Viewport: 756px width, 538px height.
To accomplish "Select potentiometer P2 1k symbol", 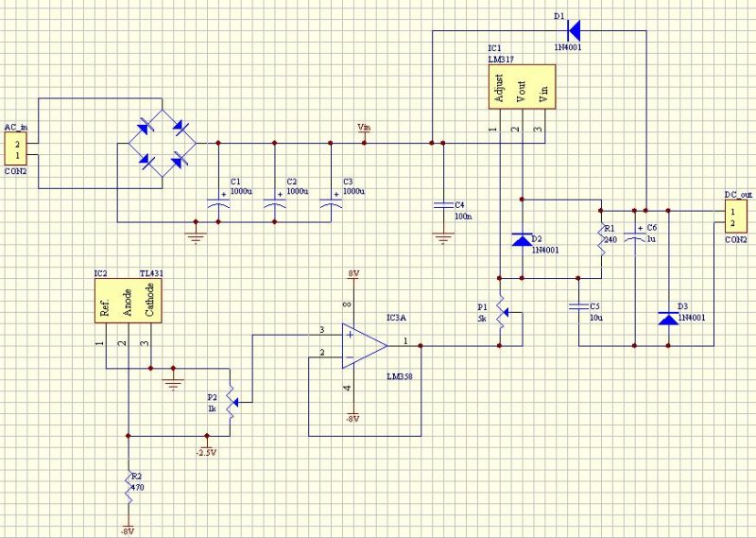I will [232, 402].
